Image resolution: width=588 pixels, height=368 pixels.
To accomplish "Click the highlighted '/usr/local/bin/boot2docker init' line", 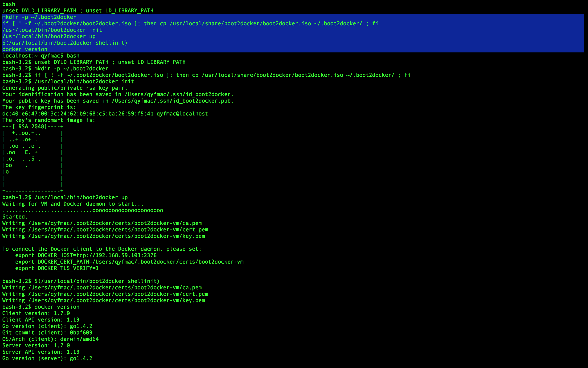I will [52, 30].
